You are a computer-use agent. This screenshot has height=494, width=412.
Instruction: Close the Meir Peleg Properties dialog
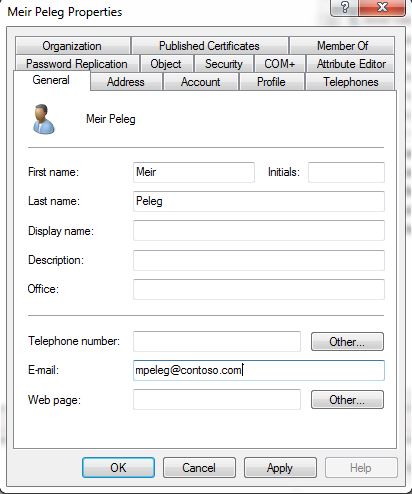[x=382, y=8]
